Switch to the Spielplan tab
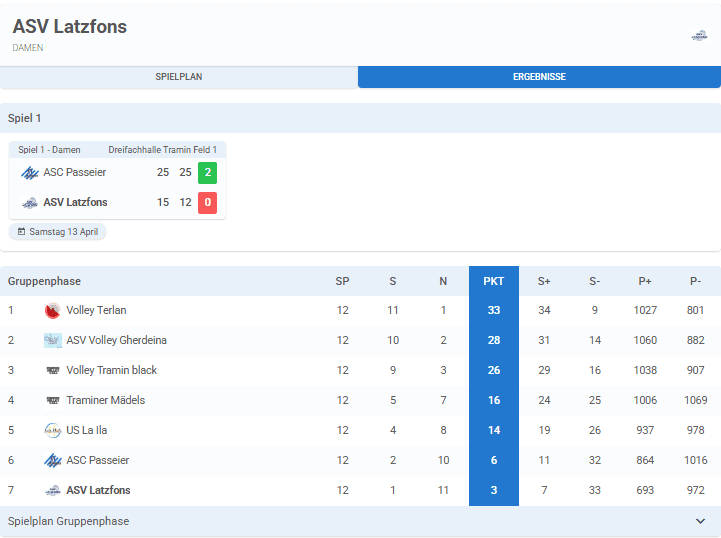 (x=179, y=77)
